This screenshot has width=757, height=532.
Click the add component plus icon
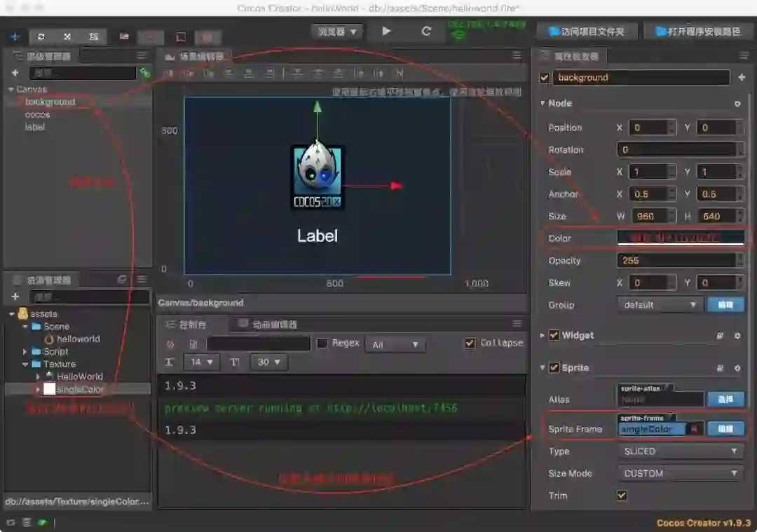click(x=742, y=77)
